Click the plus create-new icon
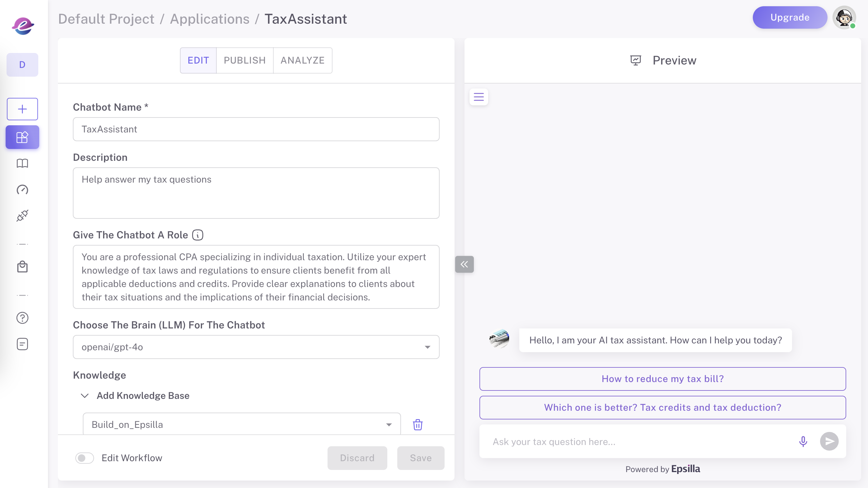This screenshot has width=868, height=488. tap(22, 109)
